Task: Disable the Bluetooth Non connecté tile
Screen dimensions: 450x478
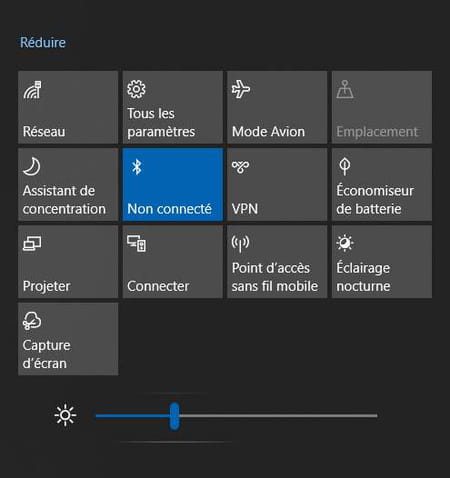Action: coord(172,184)
